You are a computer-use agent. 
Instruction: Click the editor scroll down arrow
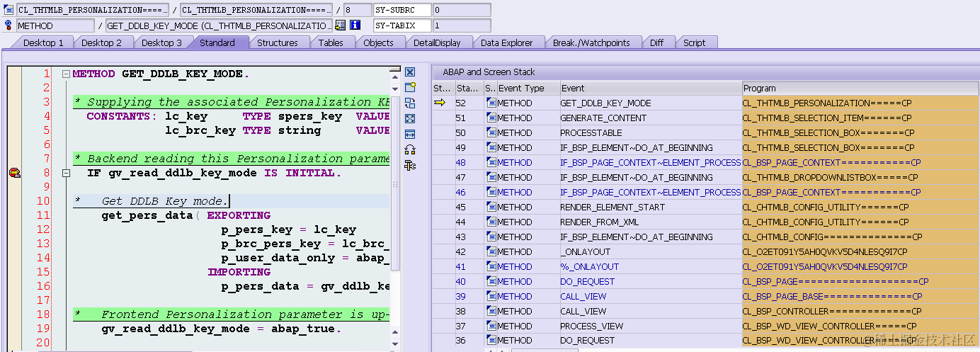click(x=396, y=343)
